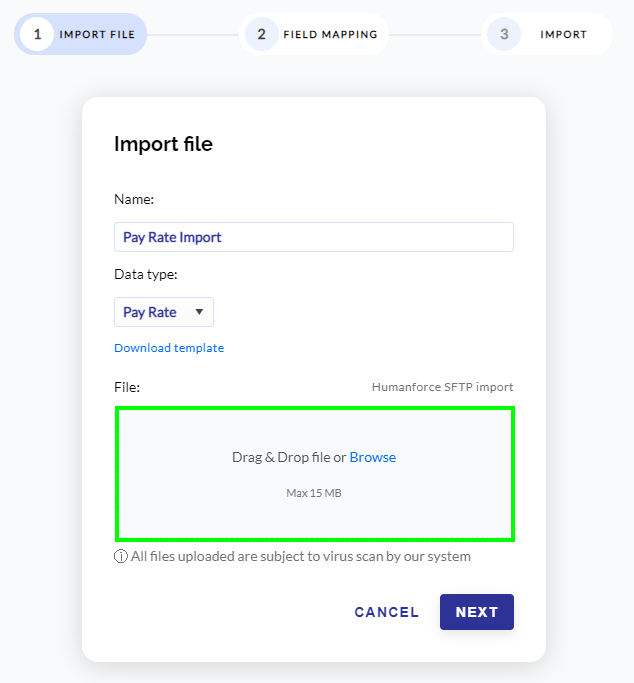Open the Humanforce SFTP import link
The image size is (634, 683).
[442, 387]
